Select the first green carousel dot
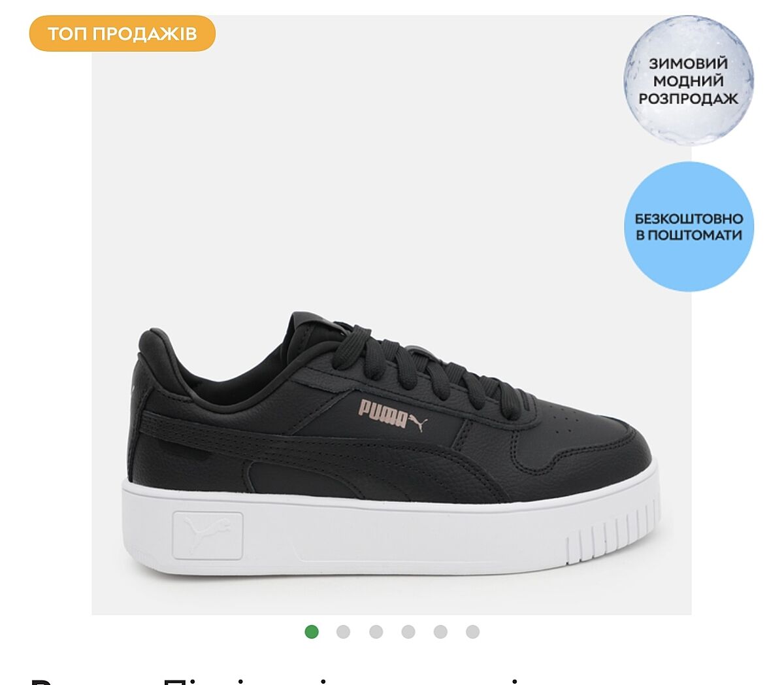Screen dimensions: 784x685 pos(312,631)
